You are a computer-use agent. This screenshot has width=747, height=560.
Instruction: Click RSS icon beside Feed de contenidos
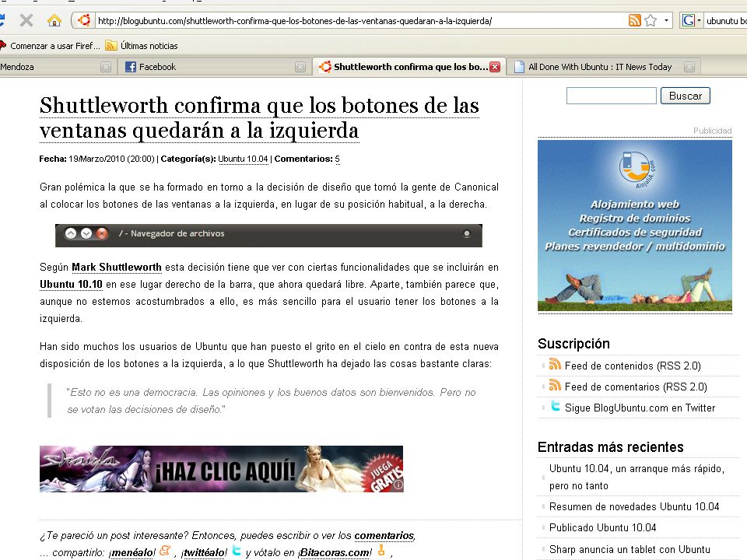coord(555,364)
